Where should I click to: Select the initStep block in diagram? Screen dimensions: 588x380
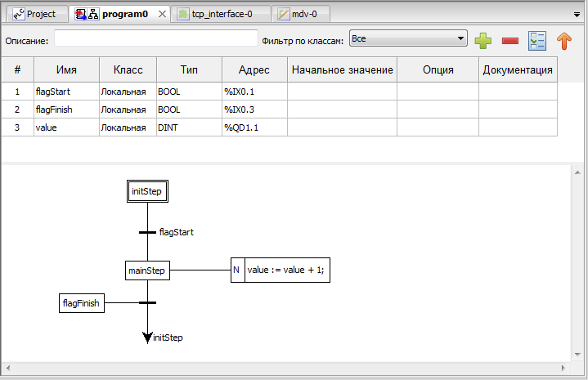[x=148, y=191]
